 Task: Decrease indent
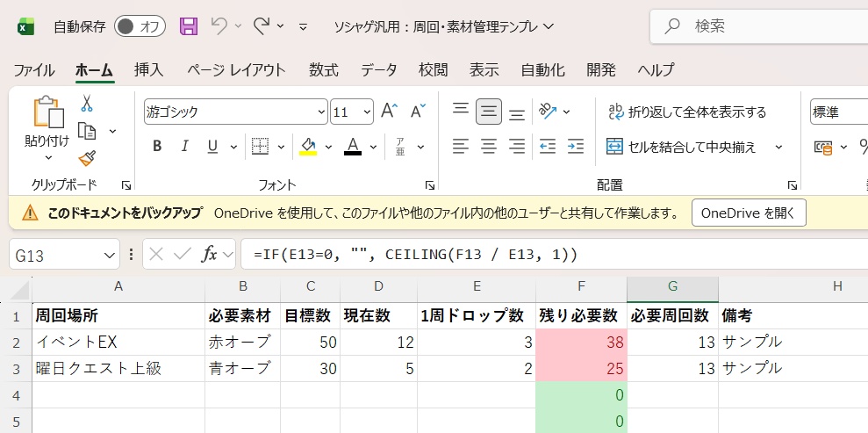coord(548,147)
